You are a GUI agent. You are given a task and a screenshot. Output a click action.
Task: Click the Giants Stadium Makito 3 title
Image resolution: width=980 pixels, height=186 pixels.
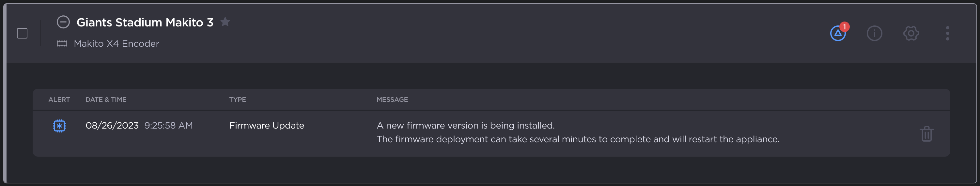click(145, 23)
